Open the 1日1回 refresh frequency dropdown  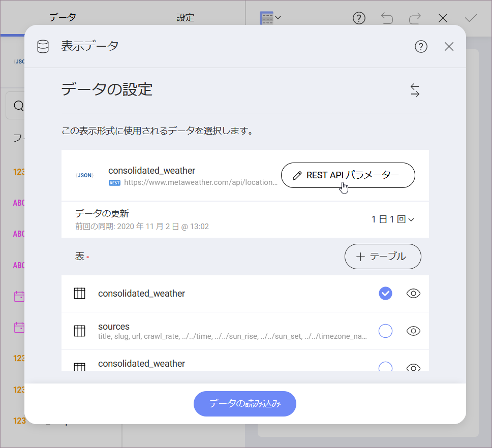(x=392, y=219)
